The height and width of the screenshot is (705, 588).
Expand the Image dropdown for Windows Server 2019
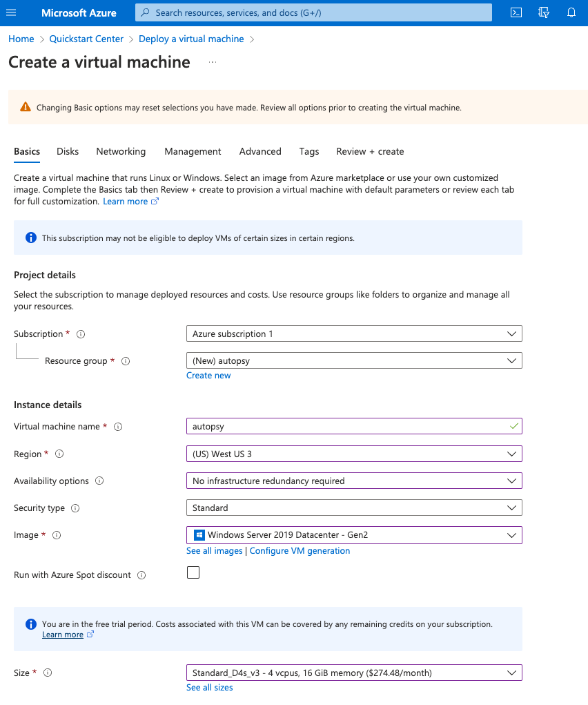354,535
